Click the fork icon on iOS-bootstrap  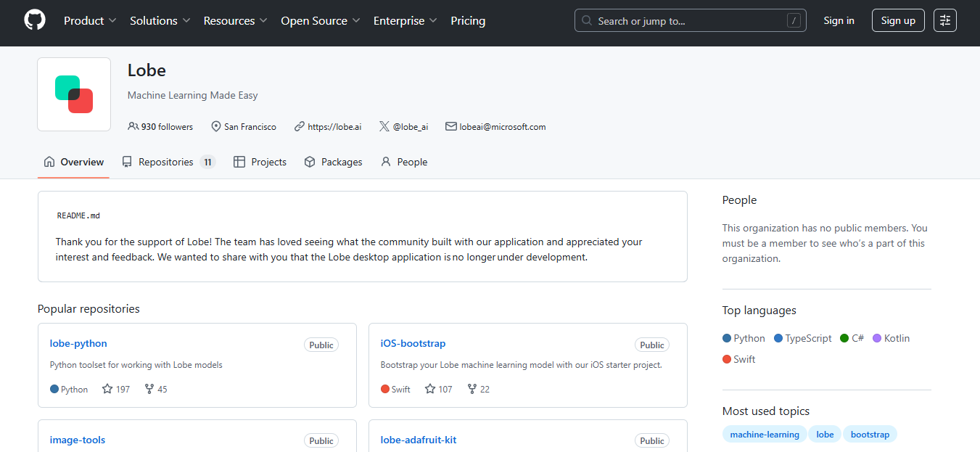(x=472, y=389)
